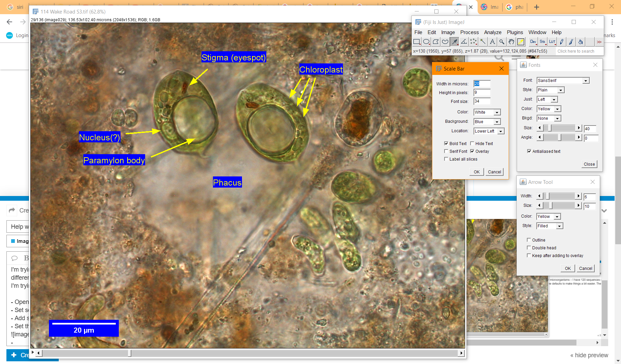
Task: Select the Freehand selection tool
Action: click(x=445, y=41)
